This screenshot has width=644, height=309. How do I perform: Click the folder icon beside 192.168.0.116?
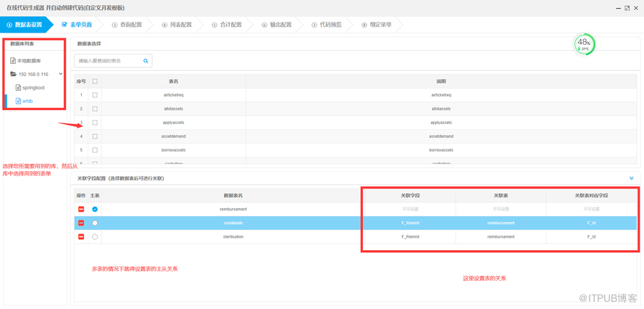13,74
